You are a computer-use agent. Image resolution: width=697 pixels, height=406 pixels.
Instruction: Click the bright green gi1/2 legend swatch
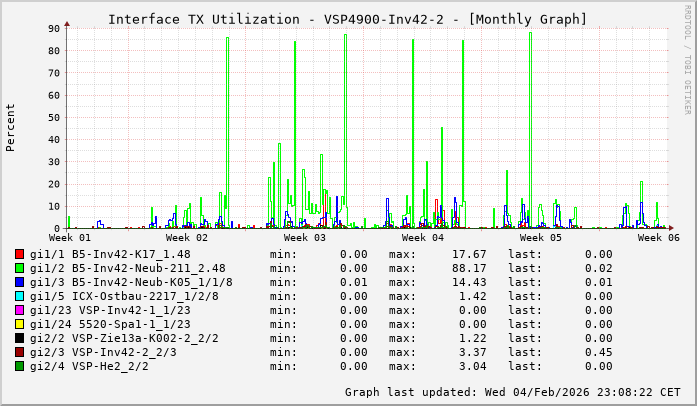pos(20,269)
